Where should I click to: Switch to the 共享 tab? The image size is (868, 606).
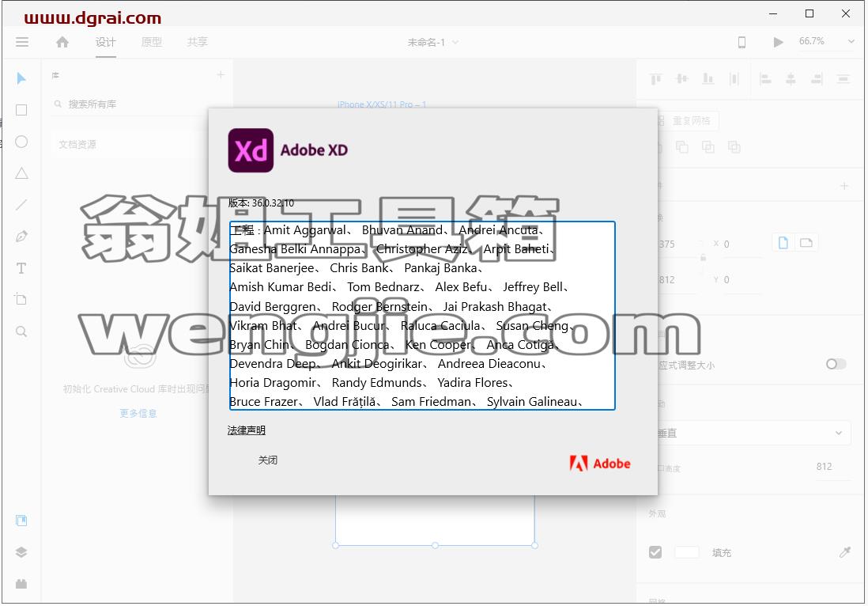coord(198,42)
